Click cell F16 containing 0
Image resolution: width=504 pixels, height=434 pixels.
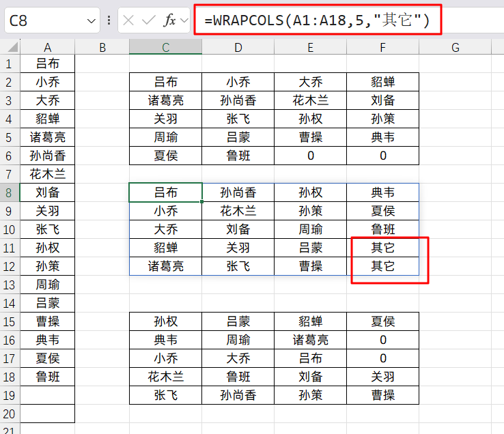(382, 341)
